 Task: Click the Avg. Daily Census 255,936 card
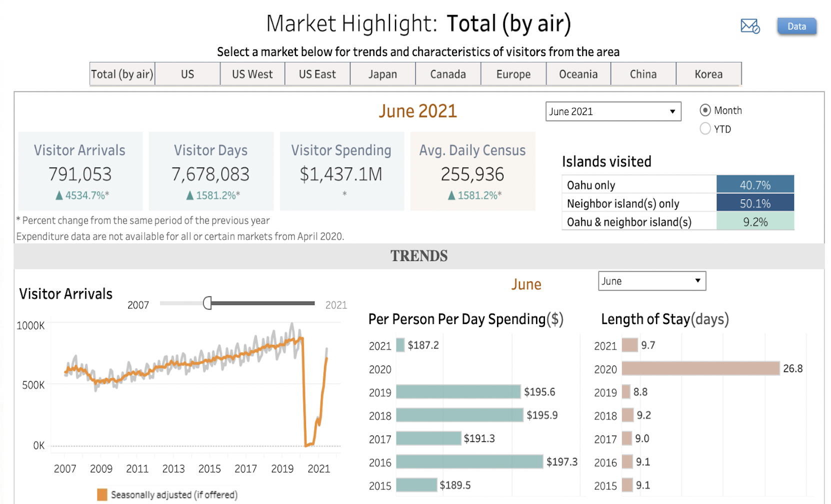[472, 171]
